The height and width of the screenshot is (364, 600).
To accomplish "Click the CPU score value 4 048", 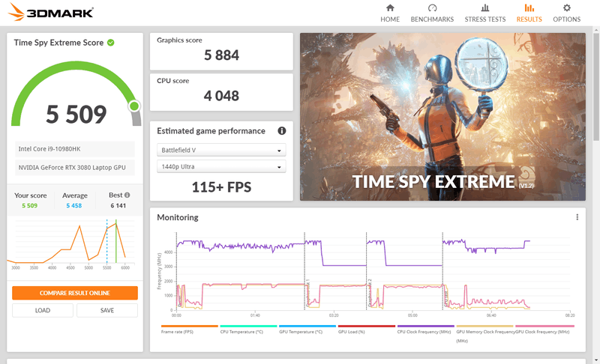I will tap(221, 96).
